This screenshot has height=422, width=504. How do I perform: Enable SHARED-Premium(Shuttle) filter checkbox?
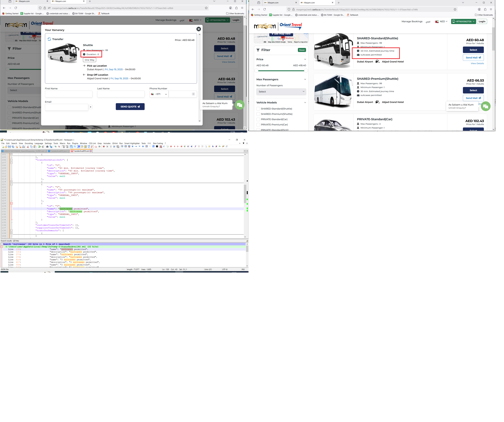click(x=258, y=114)
